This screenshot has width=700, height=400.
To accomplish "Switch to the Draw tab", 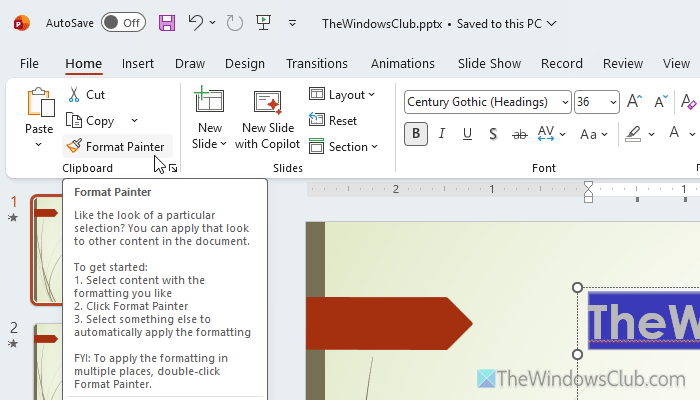I will point(190,63).
